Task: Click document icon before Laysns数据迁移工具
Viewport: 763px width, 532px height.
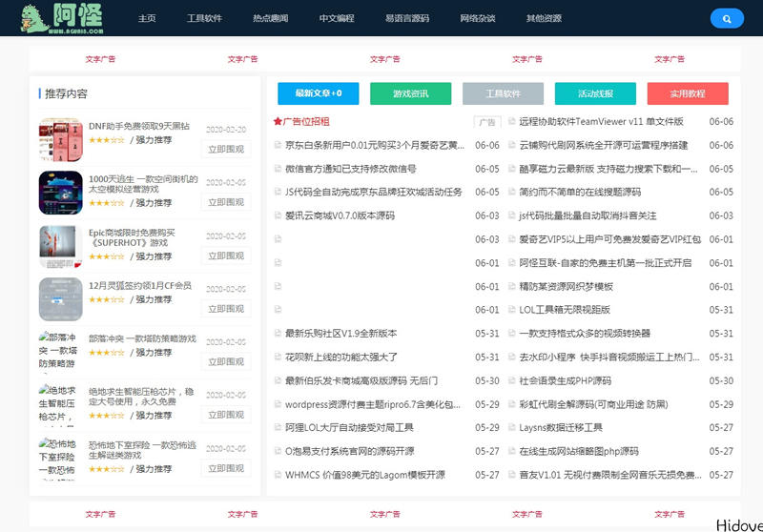Action: point(511,428)
